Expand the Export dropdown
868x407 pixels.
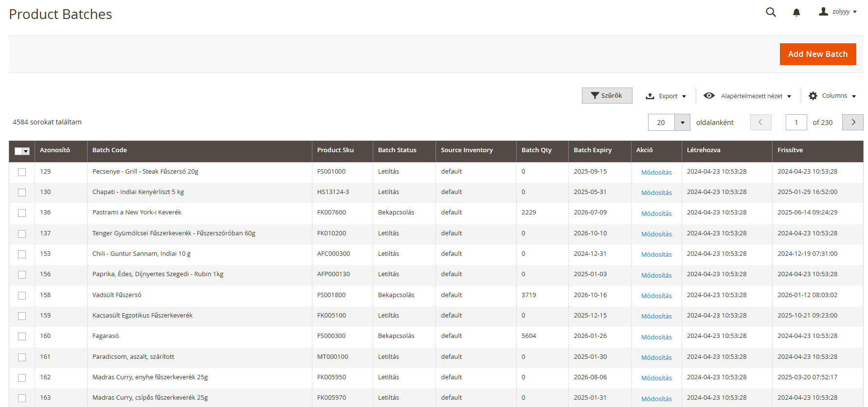[x=666, y=96]
